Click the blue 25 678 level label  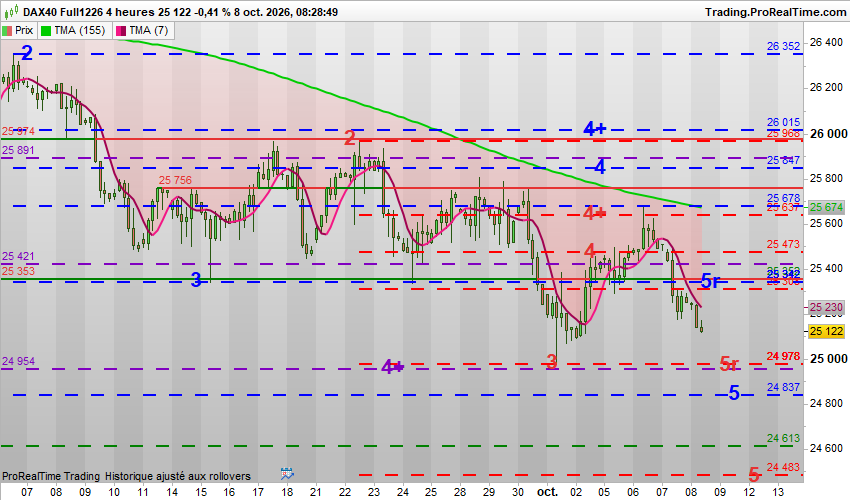(783, 198)
